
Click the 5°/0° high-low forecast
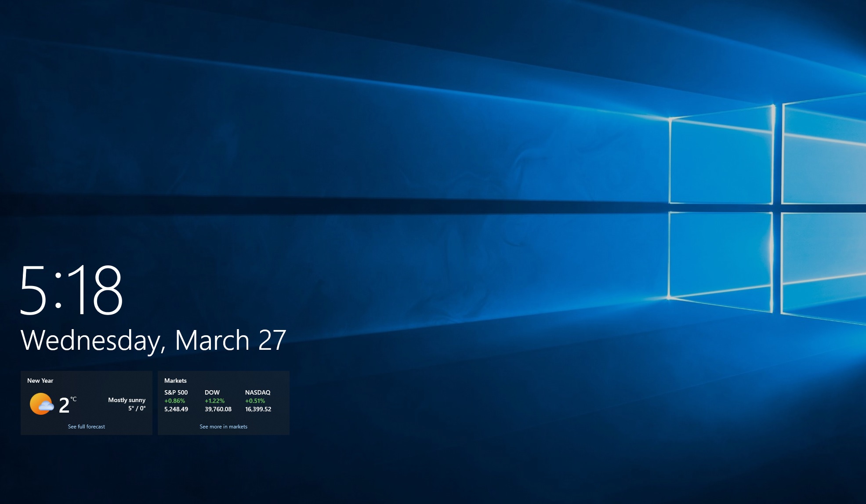tap(137, 409)
